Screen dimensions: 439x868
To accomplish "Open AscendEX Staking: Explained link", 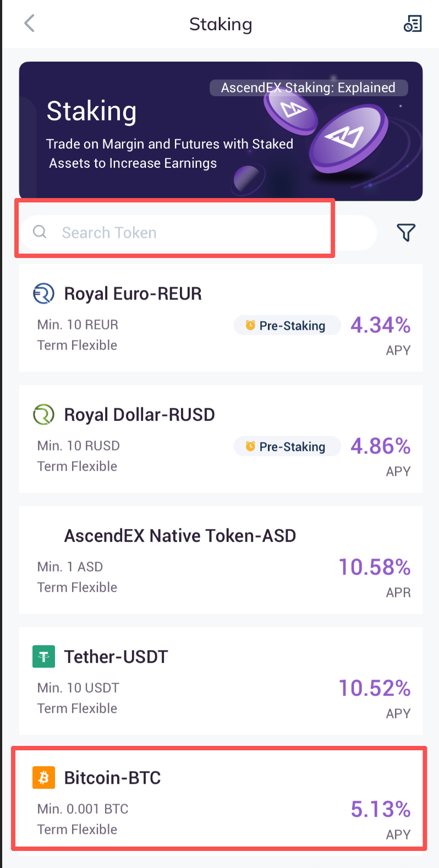I will click(x=308, y=88).
